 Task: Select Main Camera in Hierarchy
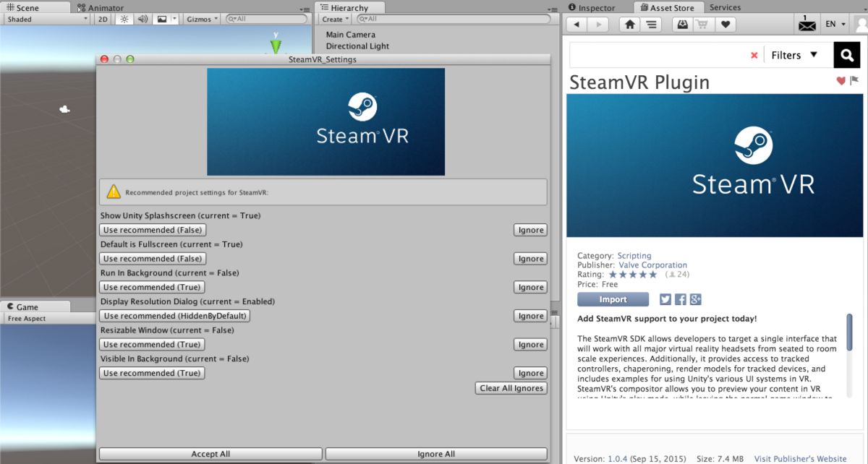[351, 35]
